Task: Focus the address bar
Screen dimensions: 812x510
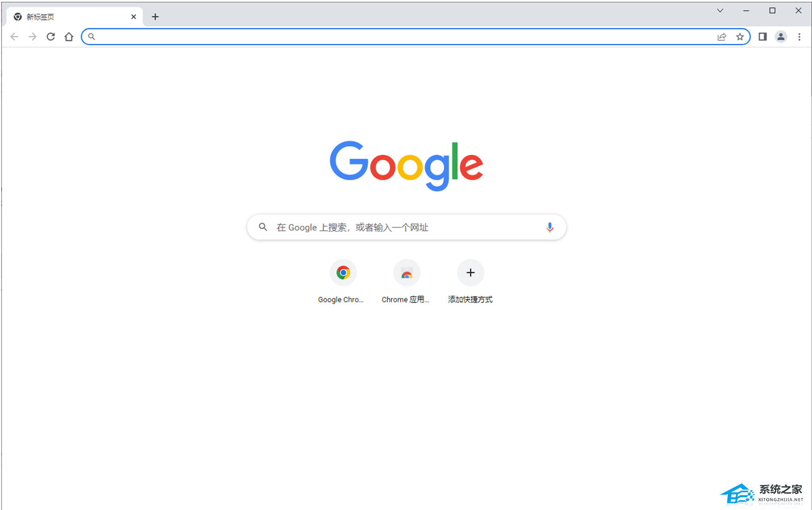Action: [401, 37]
